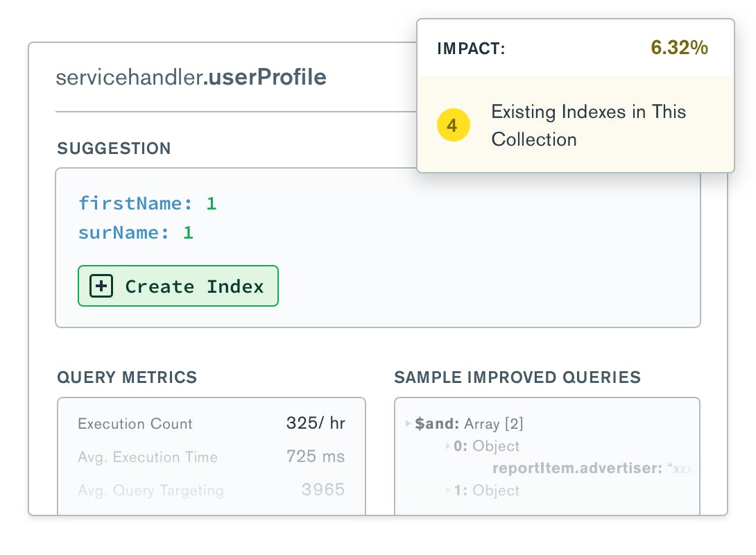
Task: Expand the 1: Object node
Action: click(448, 490)
